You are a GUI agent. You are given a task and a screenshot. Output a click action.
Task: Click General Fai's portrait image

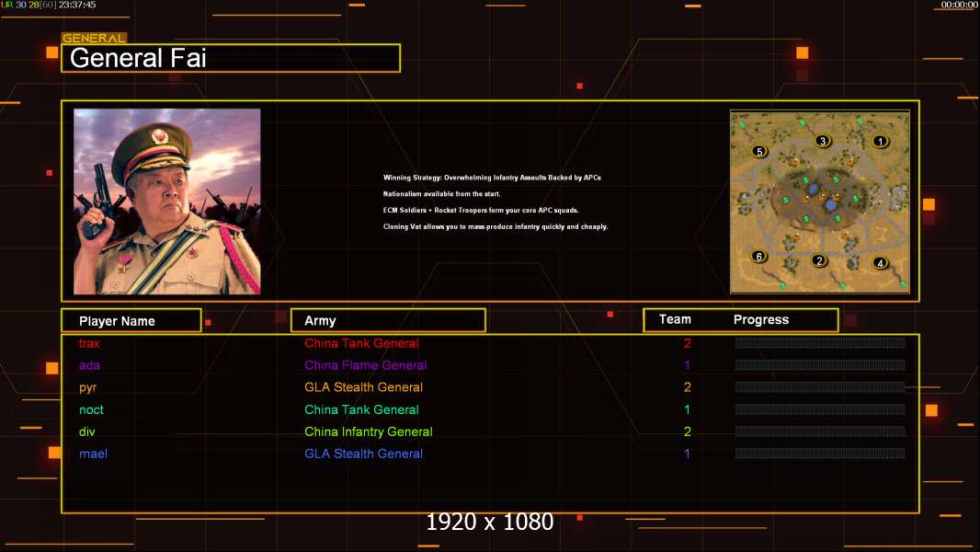click(x=167, y=201)
